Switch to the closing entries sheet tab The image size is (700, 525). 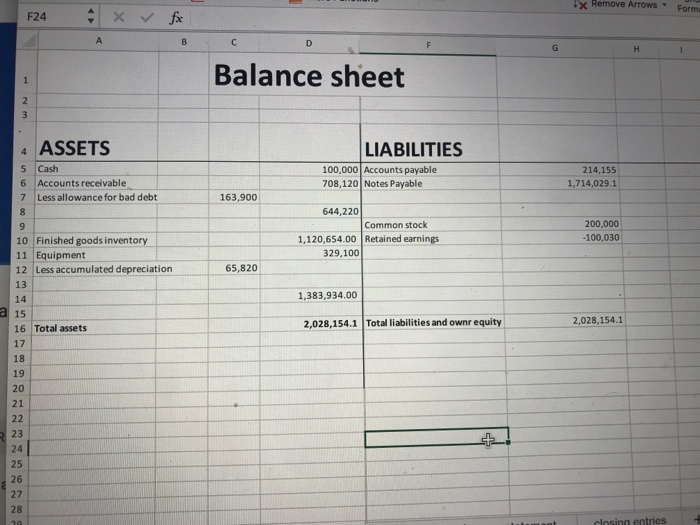coord(629,520)
